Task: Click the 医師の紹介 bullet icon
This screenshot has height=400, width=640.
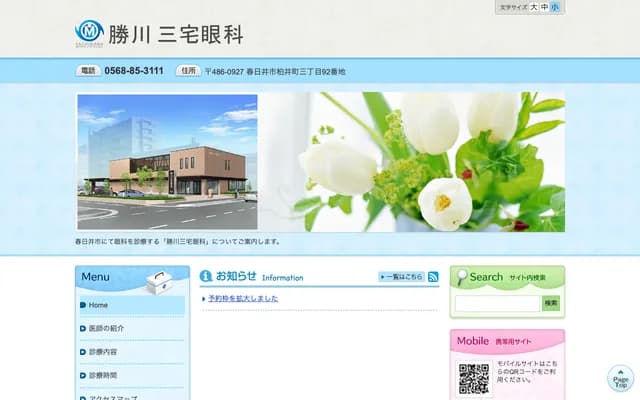Action: (x=83, y=329)
